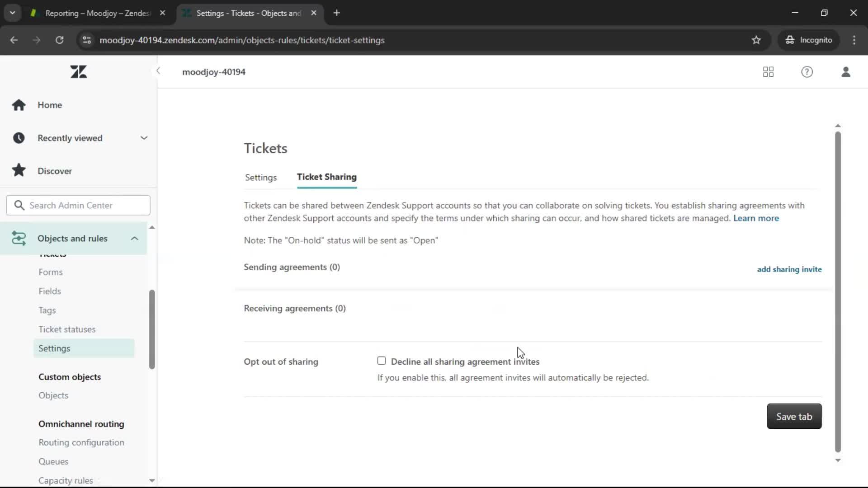This screenshot has width=868, height=488.
Task: Switch to the Reporting – Moodjoy browser tab
Action: click(98, 13)
